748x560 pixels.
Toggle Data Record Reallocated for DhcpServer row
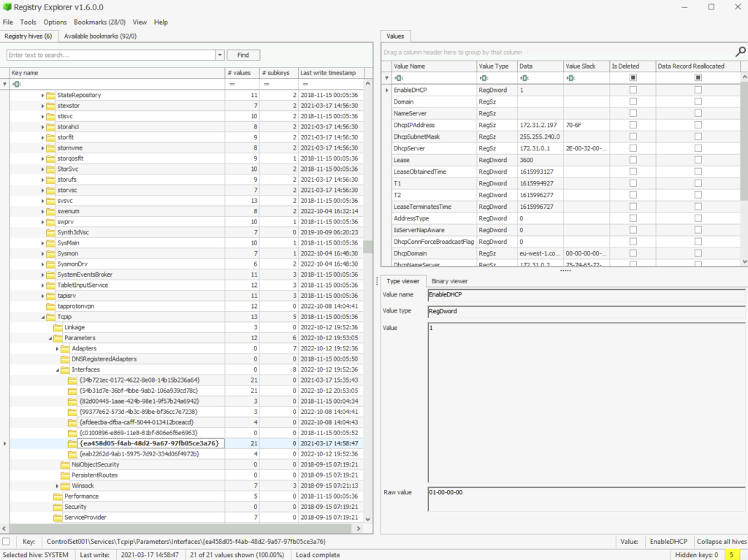698,148
